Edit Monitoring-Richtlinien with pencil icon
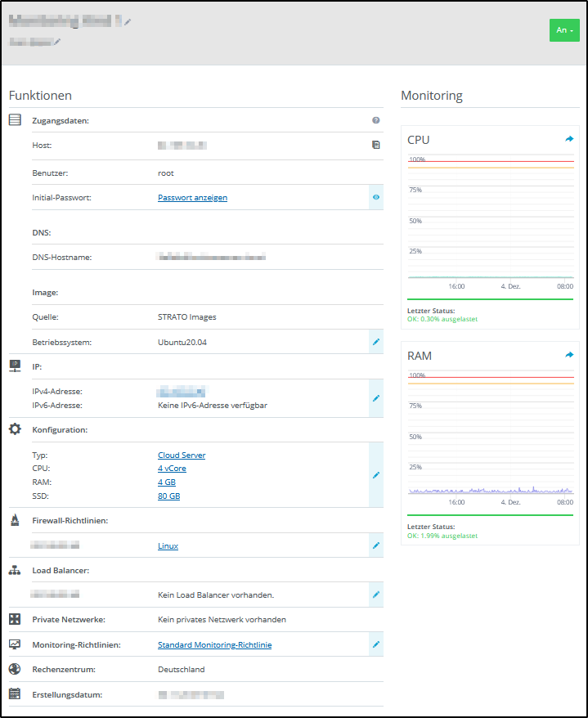The image size is (588, 718). pos(376,644)
